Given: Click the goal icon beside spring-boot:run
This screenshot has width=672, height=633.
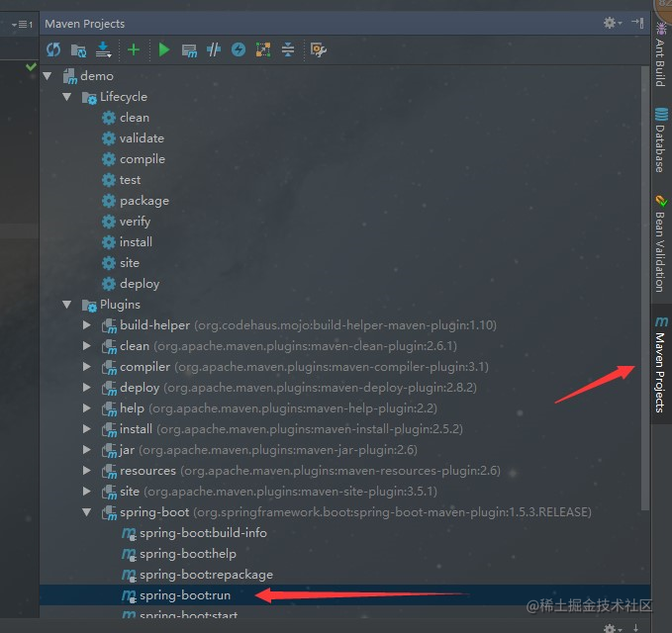Looking at the screenshot, I should [129, 595].
